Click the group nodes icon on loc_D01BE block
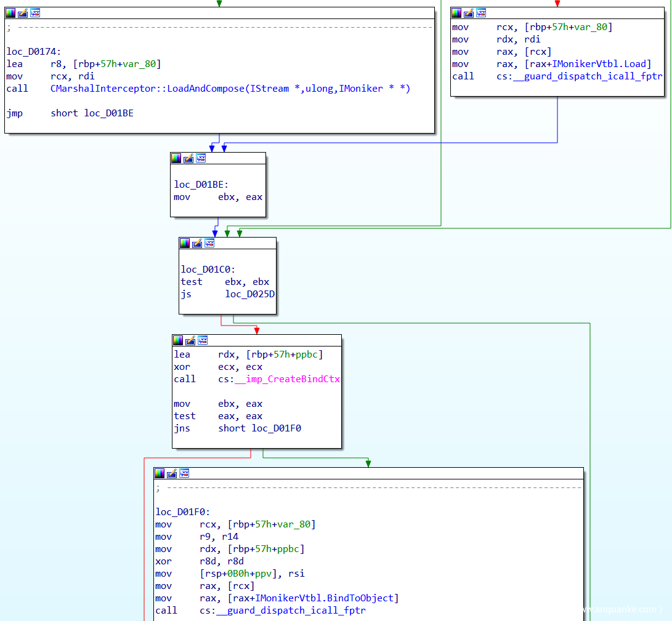The height and width of the screenshot is (621, 672). 201,158
